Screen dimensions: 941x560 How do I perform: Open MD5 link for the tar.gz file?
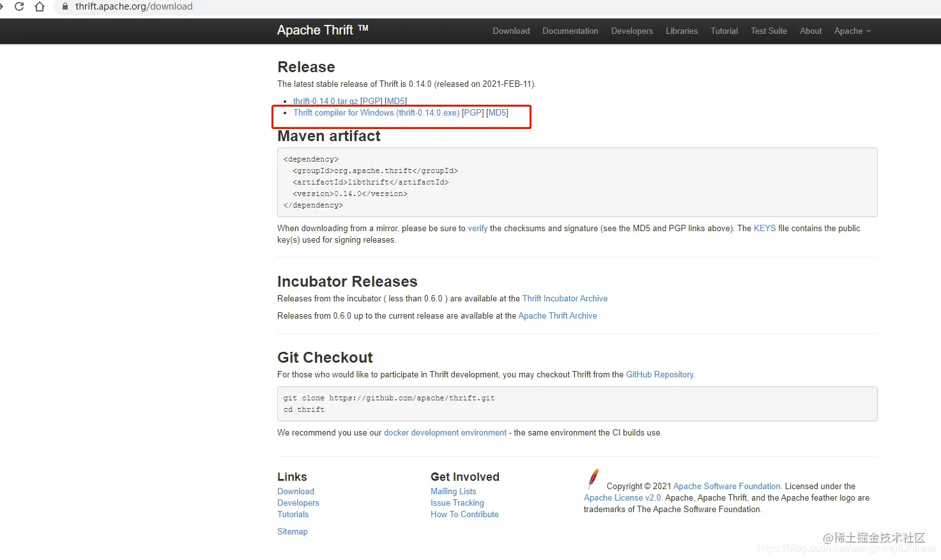(x=395, y=101)
